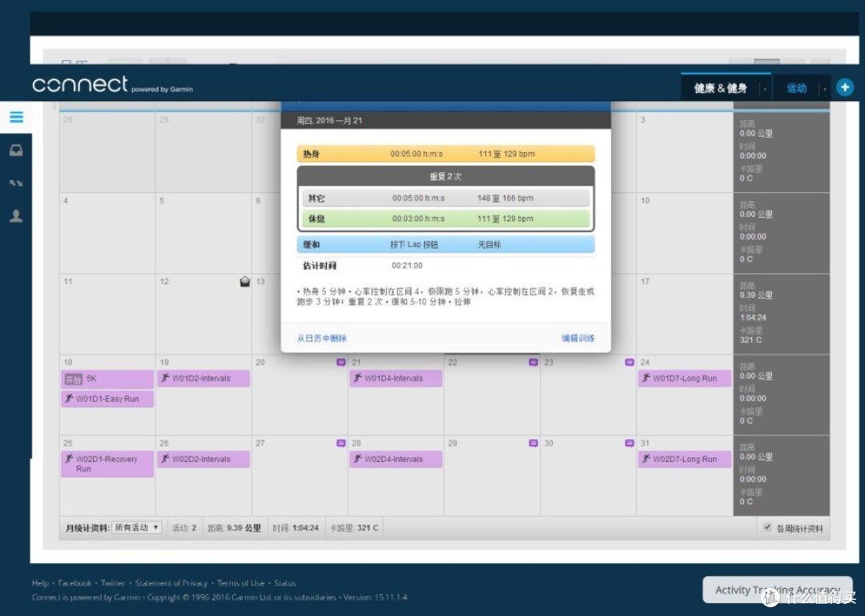This screenshot has width=865, height=616.
Task: Open W01D1-Easy Run workout
Action: coord(107,399)
